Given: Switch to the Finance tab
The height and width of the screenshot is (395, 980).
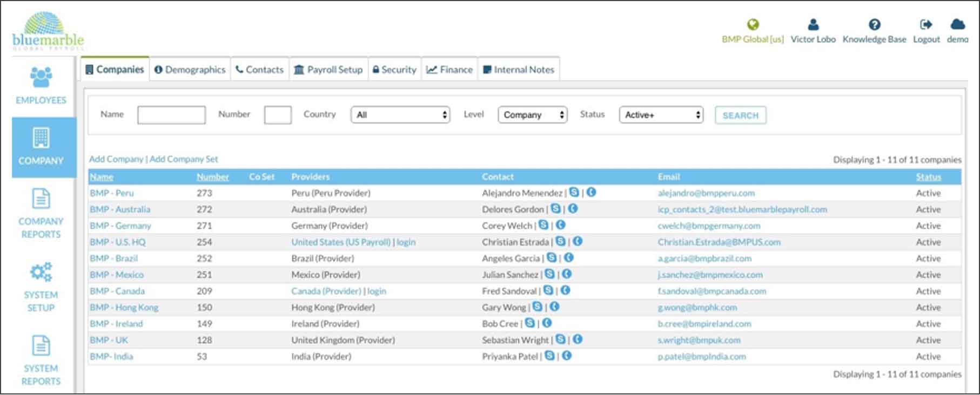Looking at the screenshot, I should click(449, 70).
